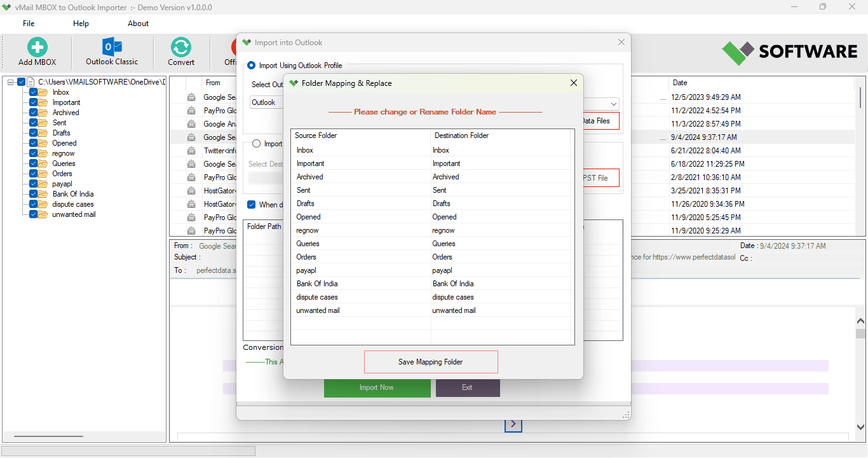
Task: Uncheck the Drafts folder checkbox
Action: click(x=33, y=133)
